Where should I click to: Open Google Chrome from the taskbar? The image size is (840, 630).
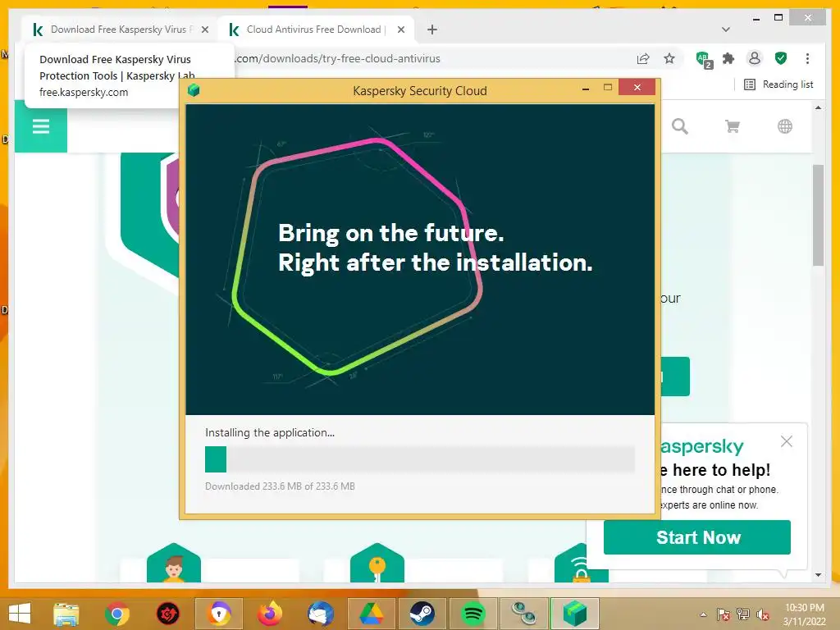[x=117, y=614]
